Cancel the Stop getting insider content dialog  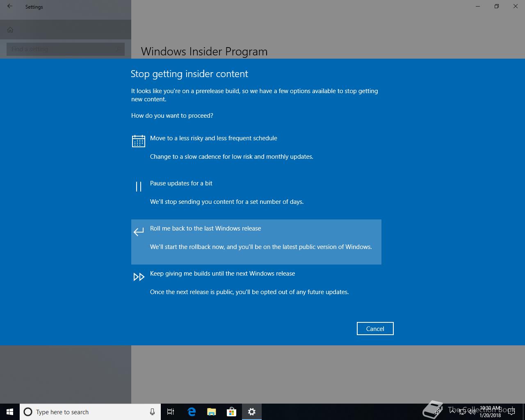tap(375, 329)
